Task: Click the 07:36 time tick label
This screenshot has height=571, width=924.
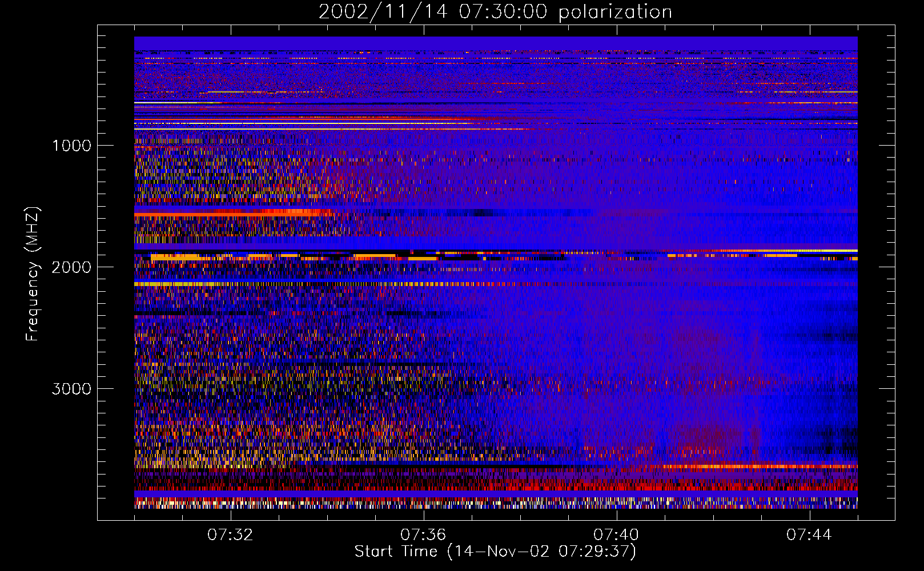Action: 423,535
